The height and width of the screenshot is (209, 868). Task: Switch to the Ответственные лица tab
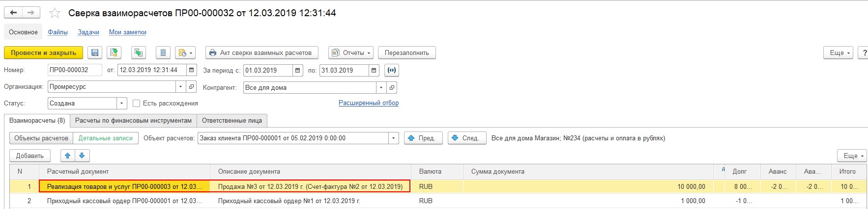[232, 120]
